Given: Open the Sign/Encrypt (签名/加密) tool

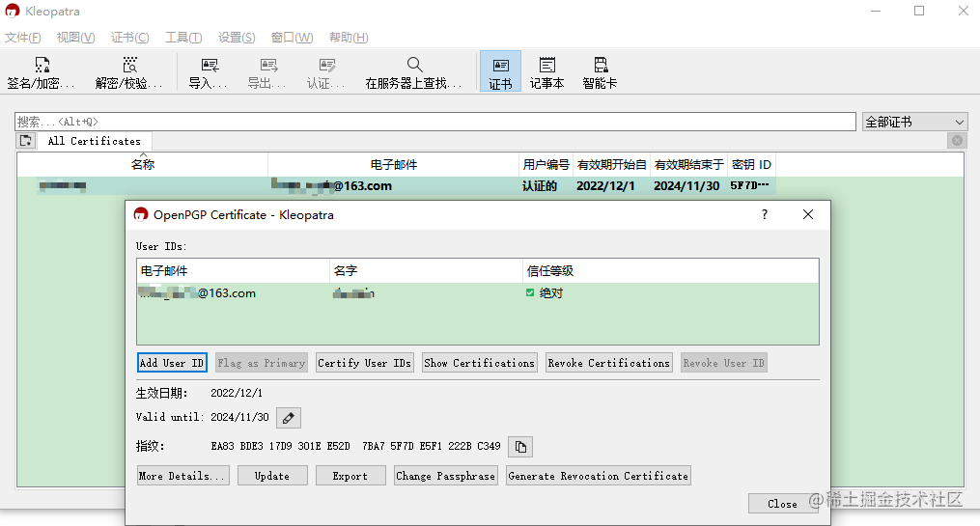Looking at the screenshot, I should pos(42,72).
